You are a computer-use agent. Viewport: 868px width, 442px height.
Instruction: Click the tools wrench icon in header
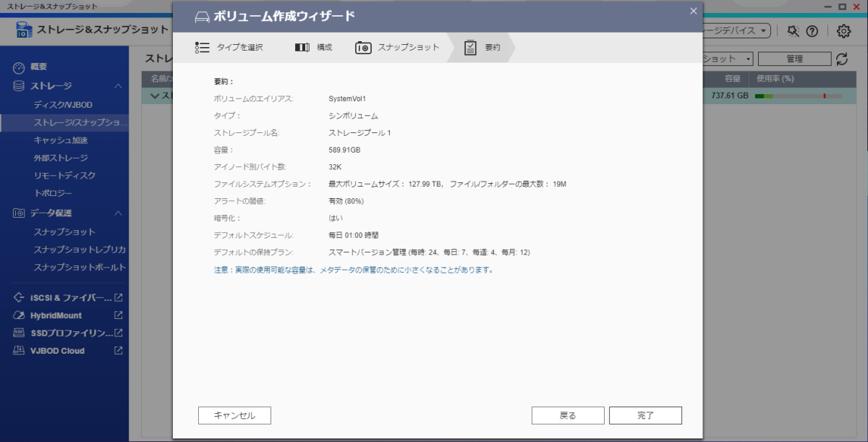coord(793,31)
